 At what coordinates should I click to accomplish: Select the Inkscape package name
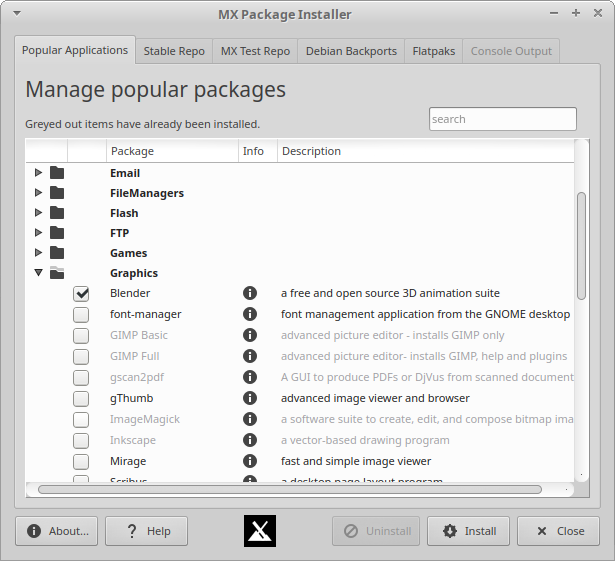coord(133,440)
